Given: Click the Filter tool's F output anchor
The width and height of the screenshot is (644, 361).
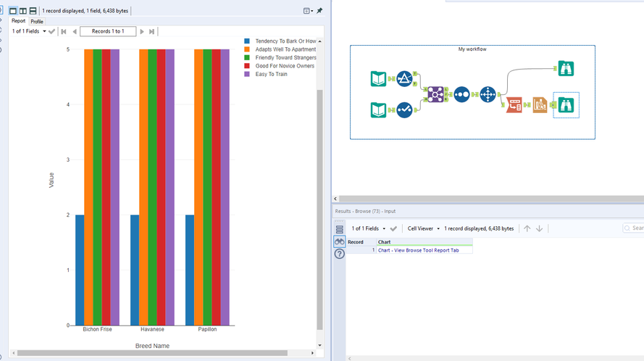Looking at the screenshot, I should [415, 83].
